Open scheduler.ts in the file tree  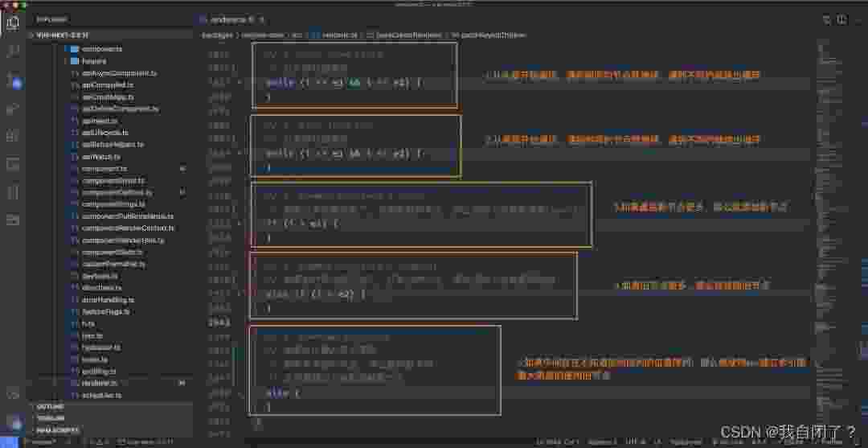(102, 396)
